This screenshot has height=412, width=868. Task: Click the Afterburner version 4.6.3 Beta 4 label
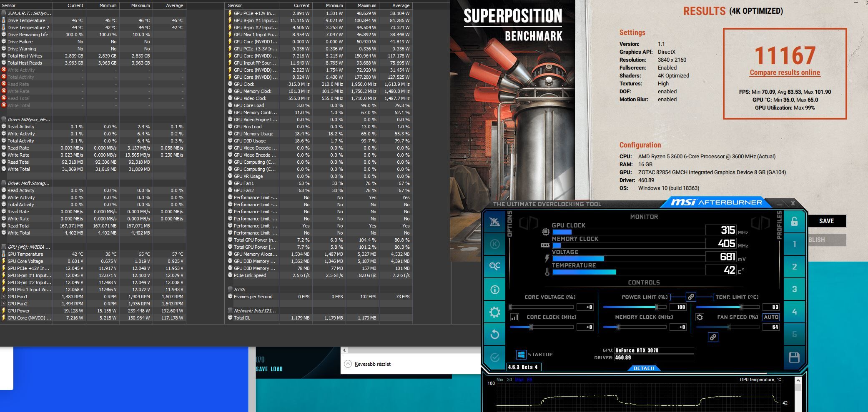(x=524, y=367)
